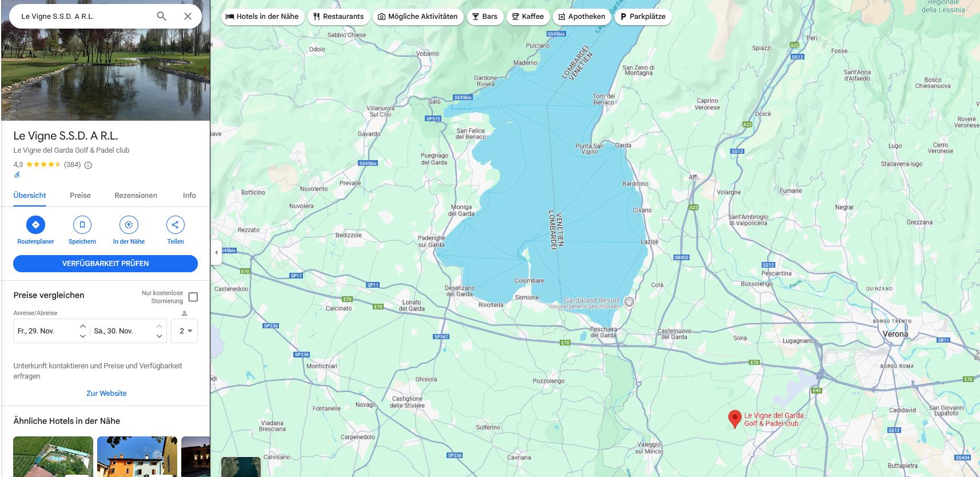
Task: Open the Routenplaner directions icon
Action: pos(35,225)
